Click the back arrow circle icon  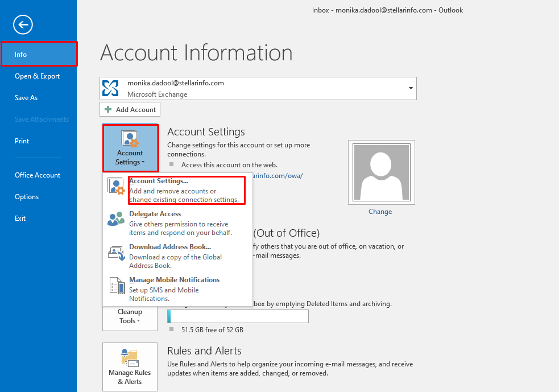pos(23,24)
